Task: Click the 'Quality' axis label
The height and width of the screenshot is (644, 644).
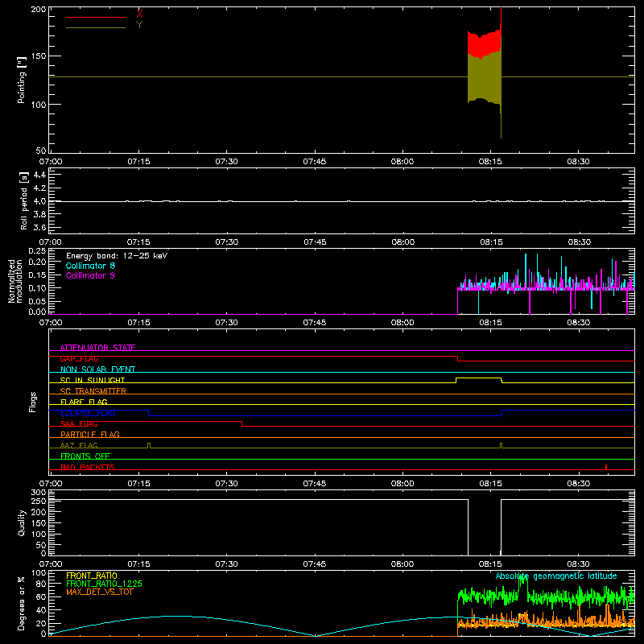Action: pyautogui.click(x=22, y=522)
